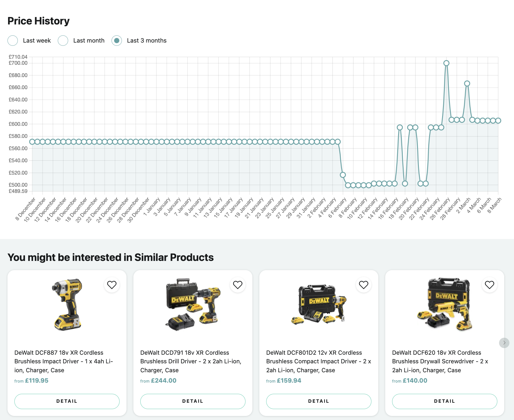
Task: Select the Last month radio button
Action: click(63, 41)
